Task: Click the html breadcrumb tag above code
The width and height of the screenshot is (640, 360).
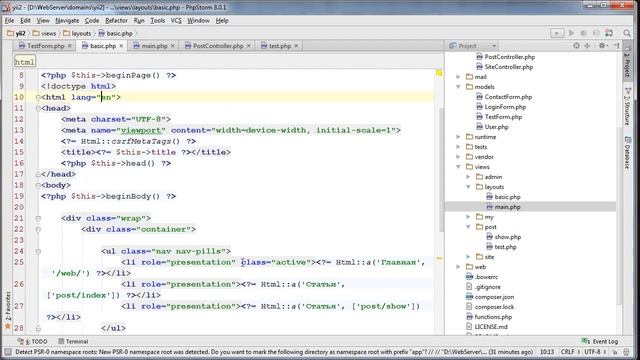Action: [24, 62]
